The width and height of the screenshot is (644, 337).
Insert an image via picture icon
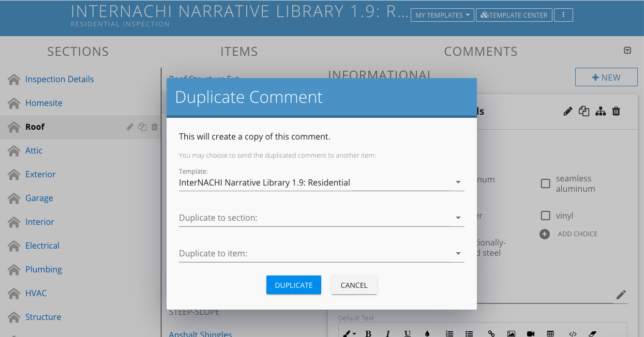511,333
